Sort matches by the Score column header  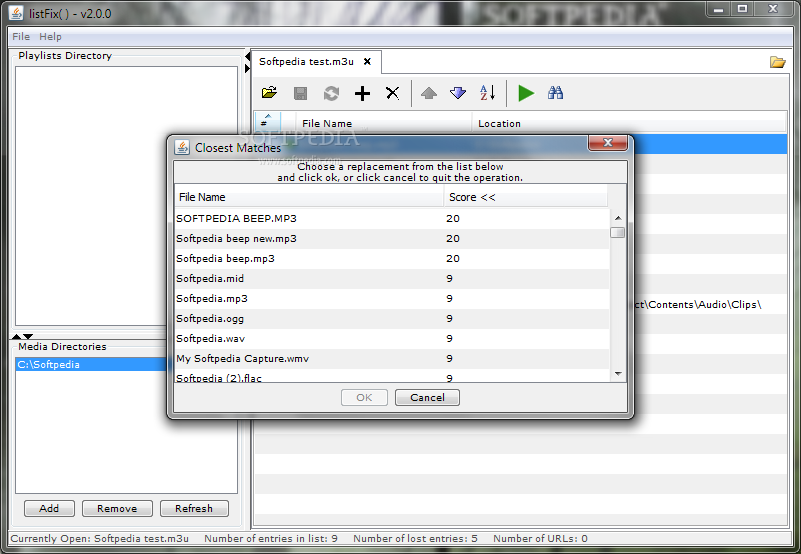526,197
